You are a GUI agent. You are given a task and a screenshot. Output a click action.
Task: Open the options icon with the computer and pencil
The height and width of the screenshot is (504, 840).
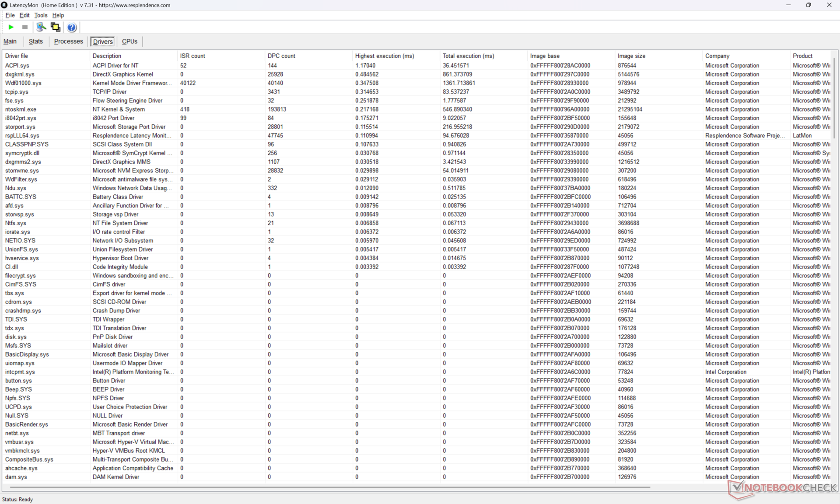tap(41, 27)
